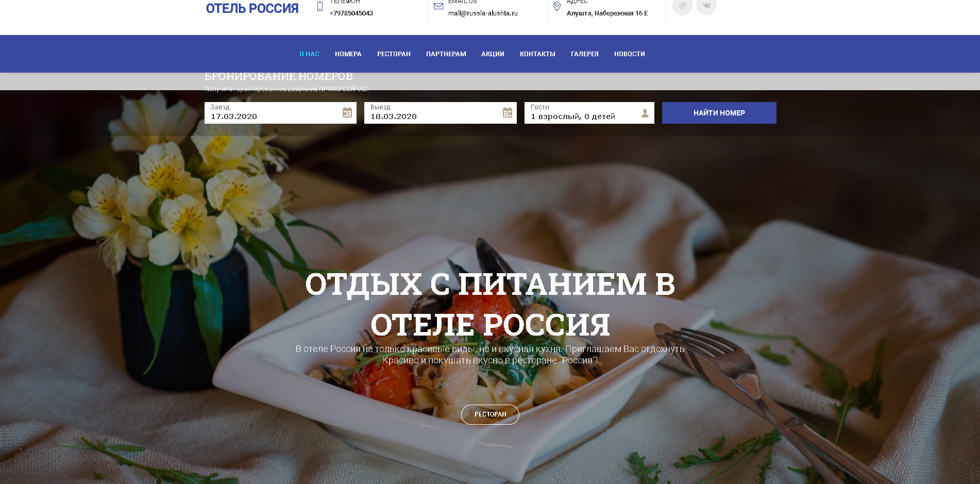Click the guest person icon
This screenshot has height=484, width=980.
pyautogui.click(x=645, y=113)
